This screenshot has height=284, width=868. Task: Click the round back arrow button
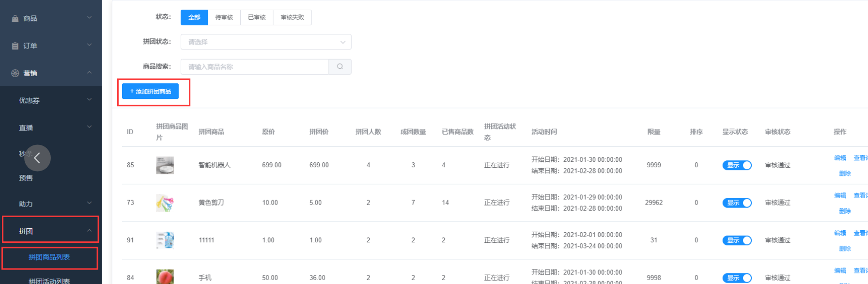tap(37, 158)
